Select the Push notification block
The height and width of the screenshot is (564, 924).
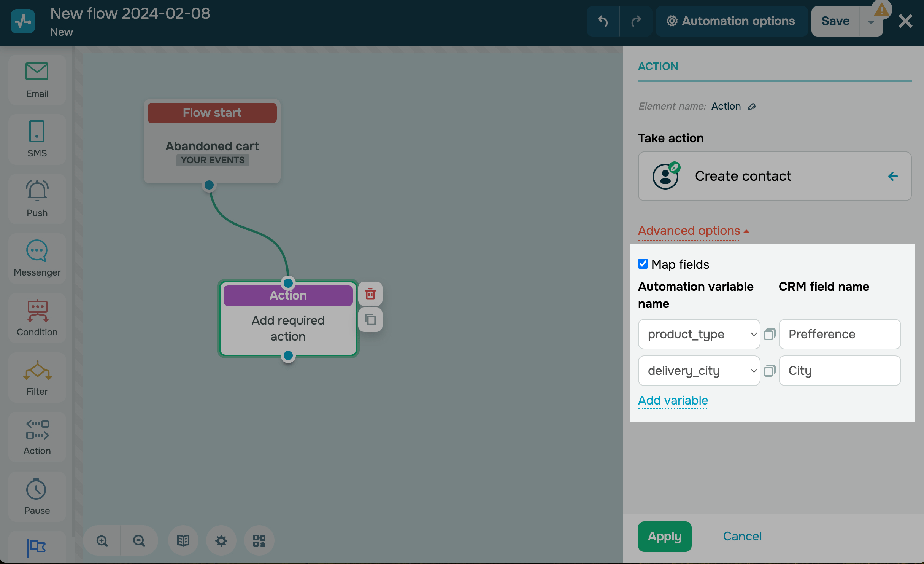click(x=37, y=199)
